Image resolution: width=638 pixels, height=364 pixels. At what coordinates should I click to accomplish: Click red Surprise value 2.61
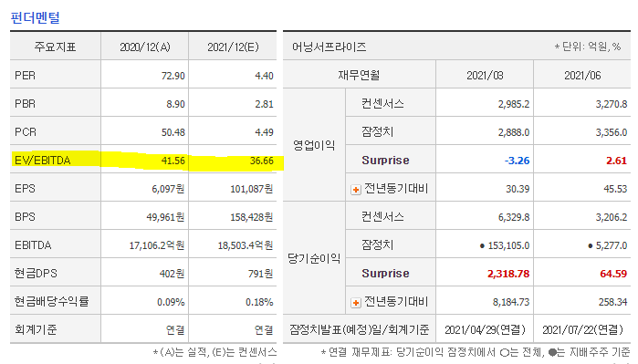click(x=617, y=161)
